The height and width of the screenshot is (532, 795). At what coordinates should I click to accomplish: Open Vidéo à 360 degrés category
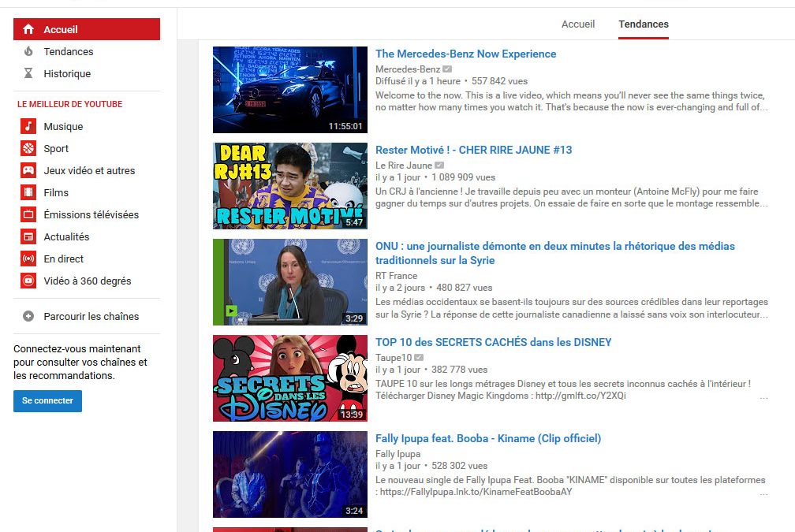click(88, 281)
